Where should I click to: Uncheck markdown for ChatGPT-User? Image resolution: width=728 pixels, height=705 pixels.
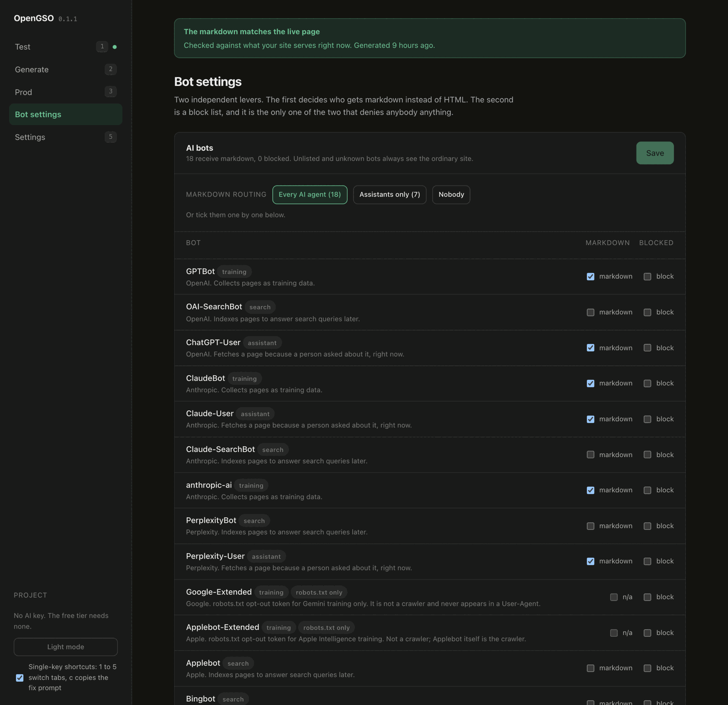click(x=591, y=348)
